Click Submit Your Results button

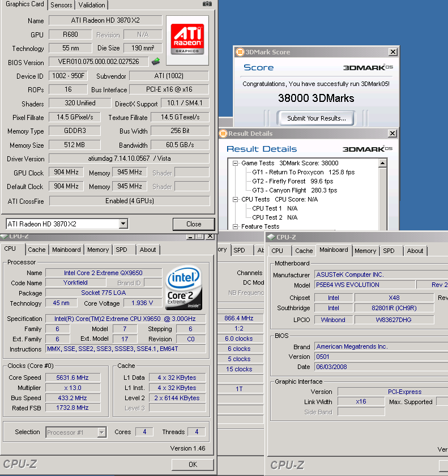pyautogui.click(x=316, y=118)
